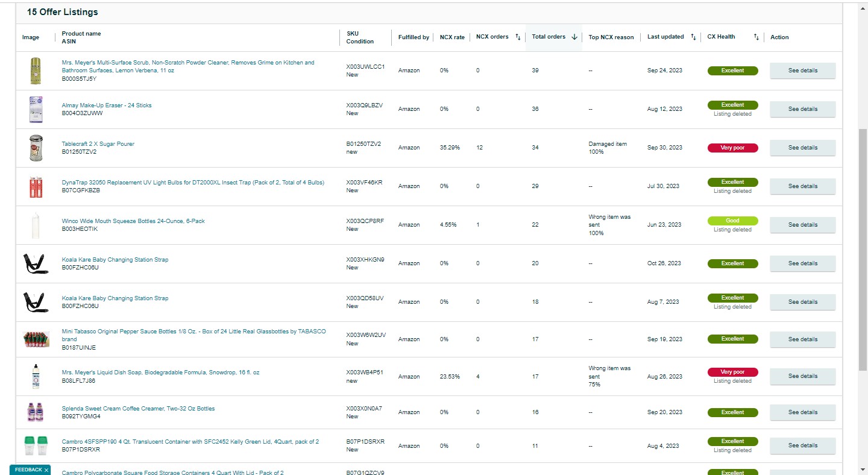Click the Winco Squeeze Bottles product image
This screenshot has width=868, height=475.
tap(36, 225)
